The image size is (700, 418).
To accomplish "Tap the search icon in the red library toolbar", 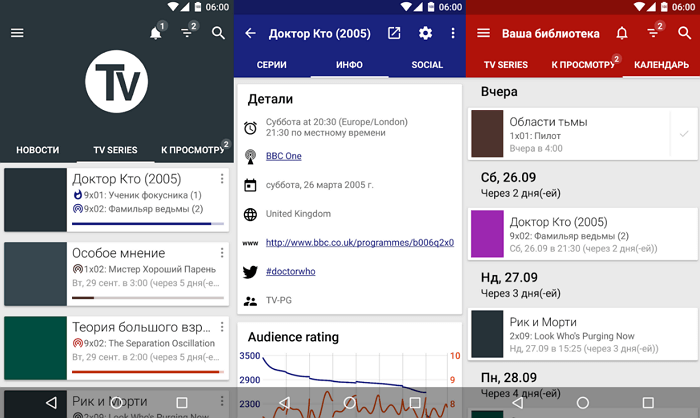I will 684,33.
